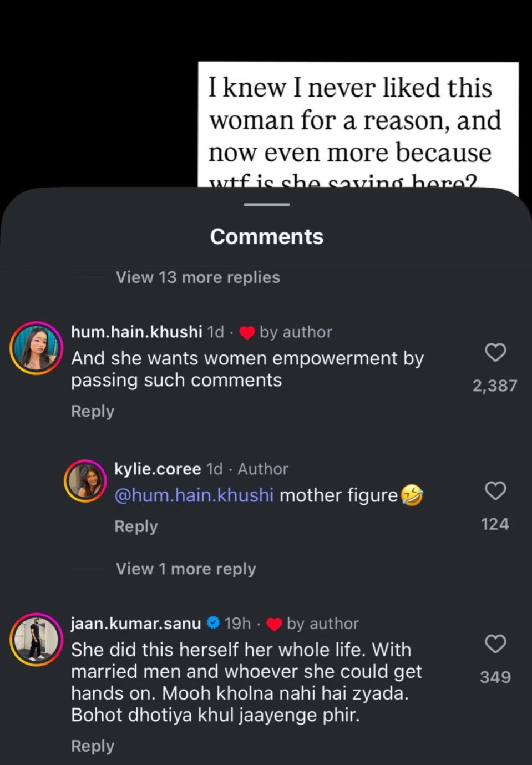Viewport: 532px width, 765px height.
Task: Reply to hum.hain.khushi's comment
Action: [x=92, y=411]
